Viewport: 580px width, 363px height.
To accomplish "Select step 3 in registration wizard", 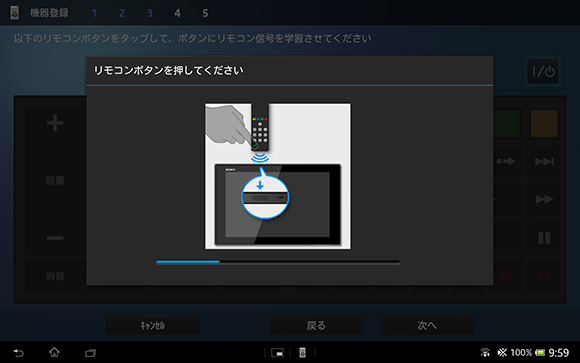I will 149,13.
